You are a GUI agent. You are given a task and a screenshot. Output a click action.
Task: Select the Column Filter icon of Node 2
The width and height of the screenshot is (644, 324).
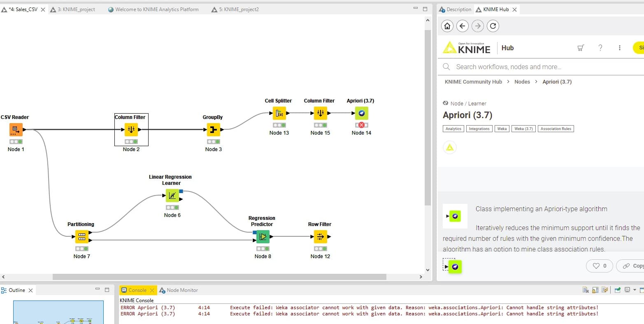point(131,130)
